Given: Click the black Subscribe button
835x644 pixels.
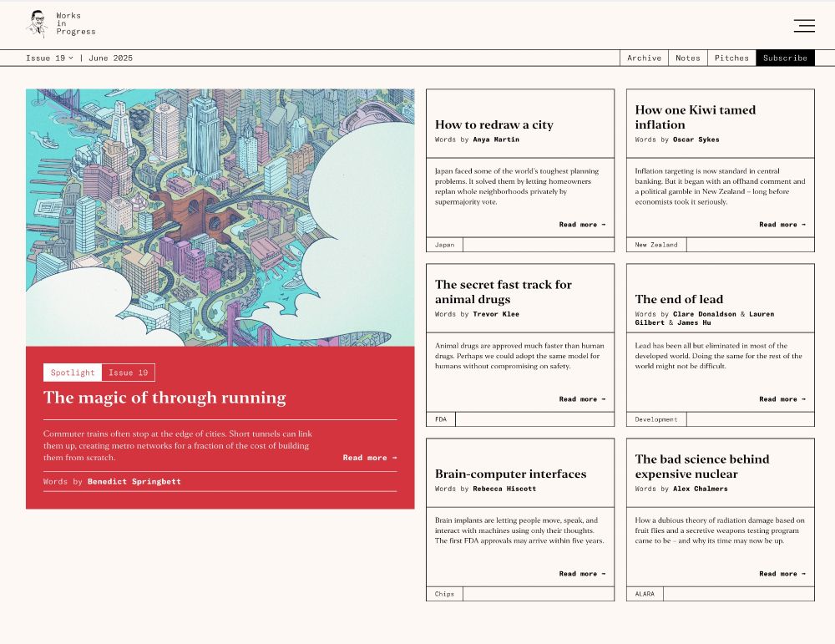Looking at the screenshot, I should pos(785,58).
